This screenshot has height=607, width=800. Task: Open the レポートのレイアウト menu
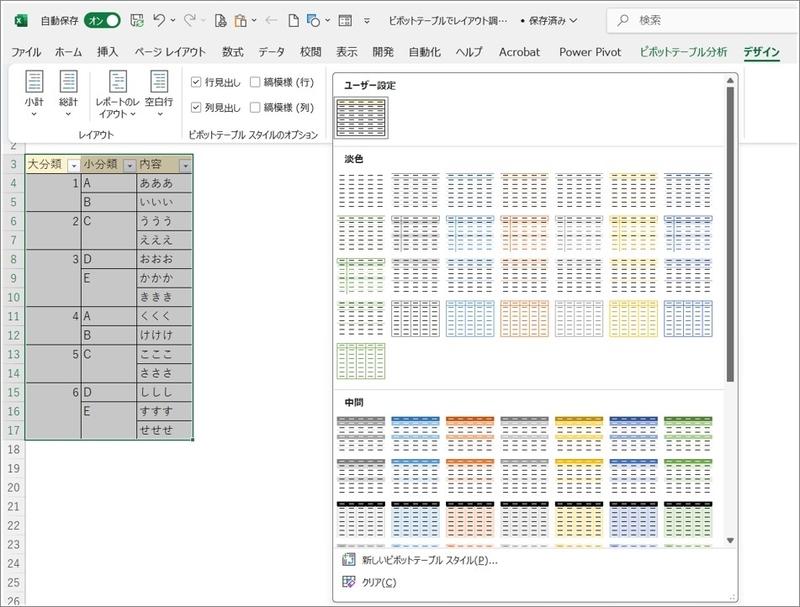coord(117,94)
